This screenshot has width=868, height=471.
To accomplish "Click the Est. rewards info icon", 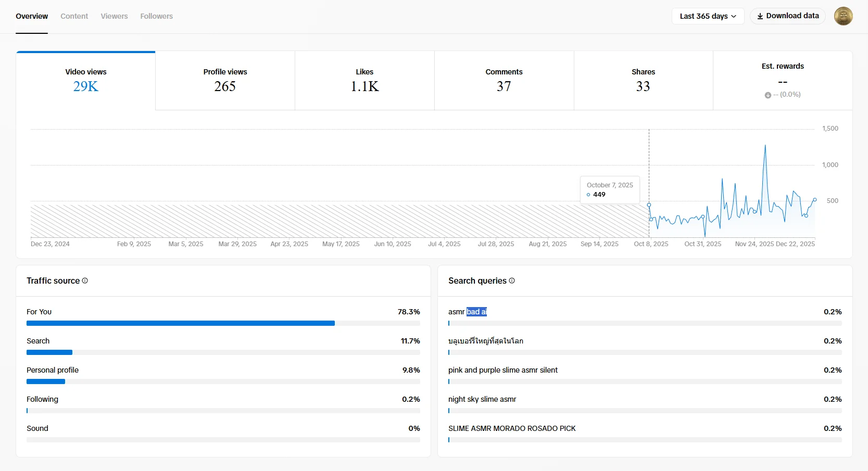I will pos(768,95).
